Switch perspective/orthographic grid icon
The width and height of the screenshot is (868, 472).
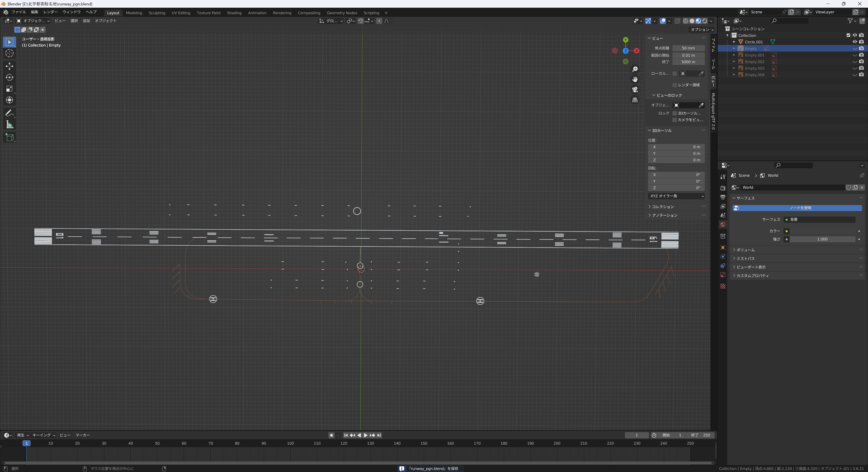click(635, 100)
